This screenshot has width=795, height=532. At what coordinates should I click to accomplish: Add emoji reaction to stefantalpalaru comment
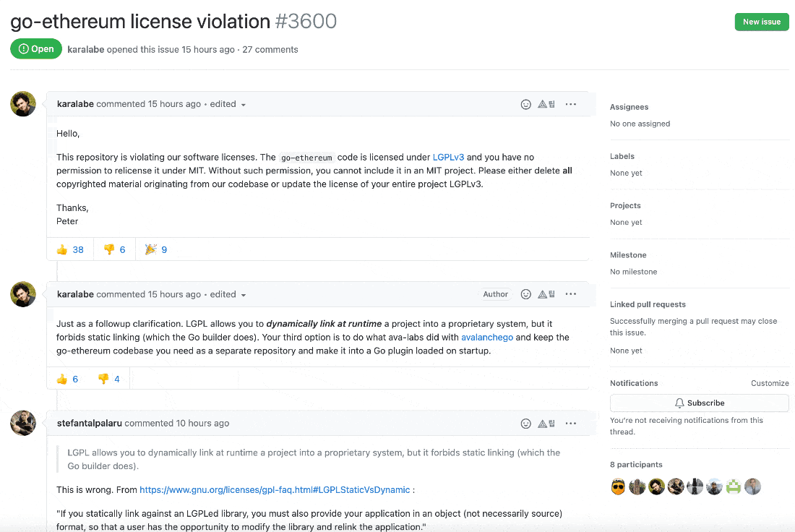[x=525, y=424]
